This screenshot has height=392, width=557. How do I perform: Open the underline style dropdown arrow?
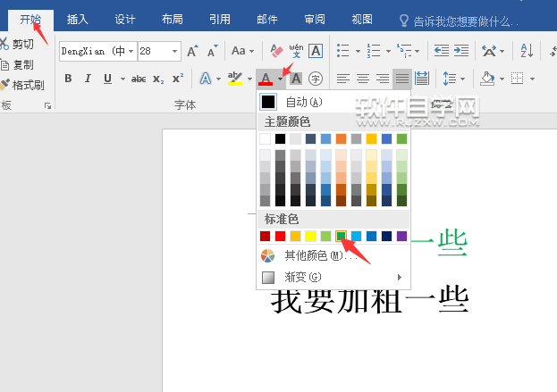(x=122, y=79)
